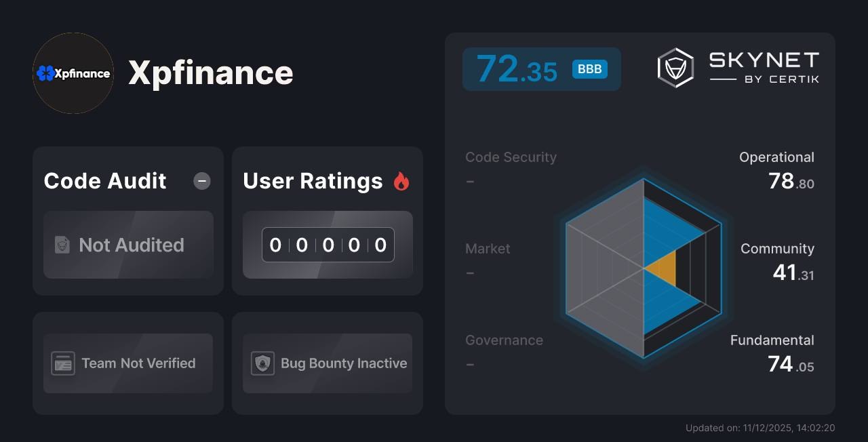This screenshot has height=442, width=868.
Task: Select the User Ratings panel header
Action: [x=313, y=181]
